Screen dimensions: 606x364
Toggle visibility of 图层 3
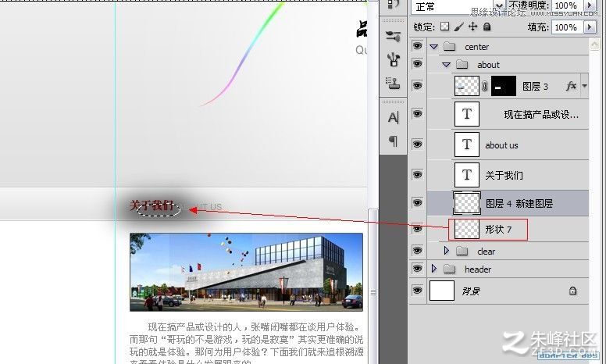(x=417, y=85)
